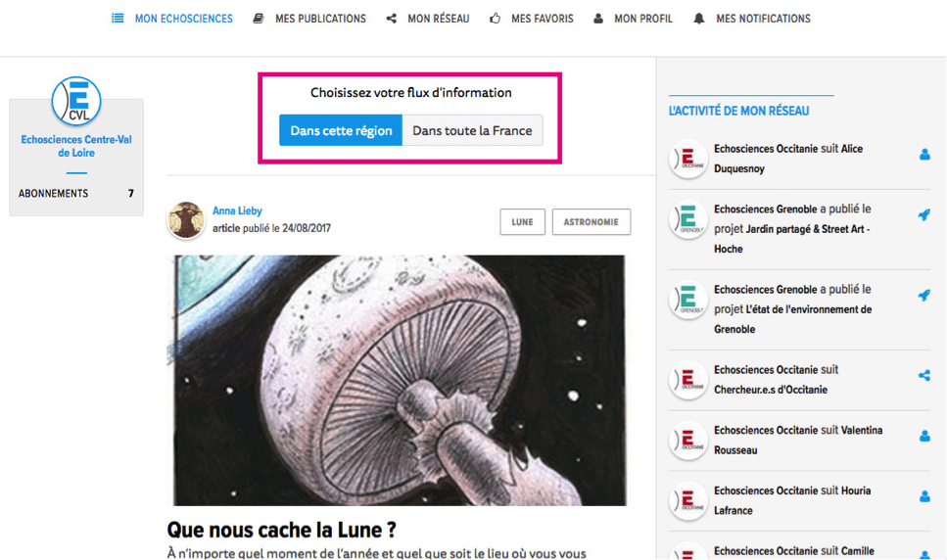
Task: Click 'L'activité de mon réseau' heading
Action: pyautogui.click(x=738, y=111)
